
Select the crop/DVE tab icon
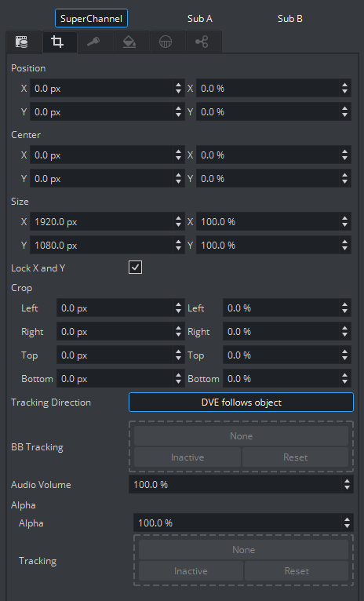pos(57,42)
